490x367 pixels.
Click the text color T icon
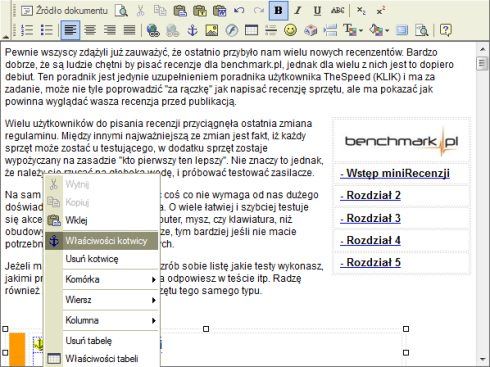point(350,30)
